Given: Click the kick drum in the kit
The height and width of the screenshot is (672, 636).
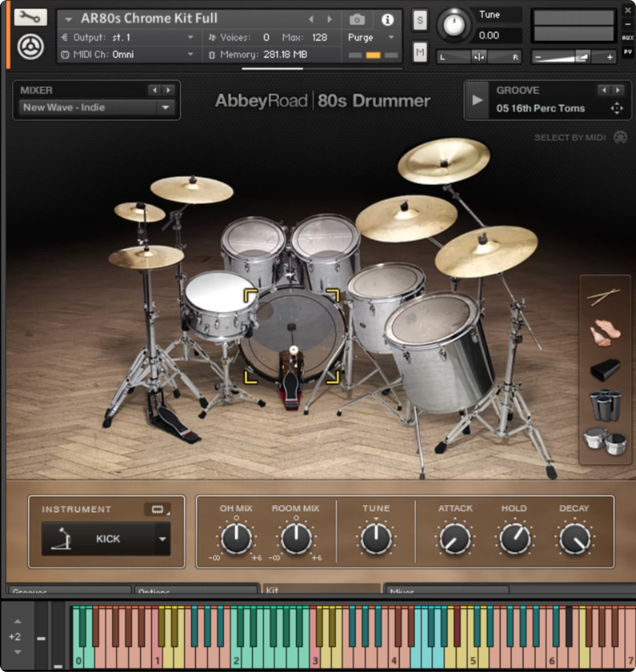Looking at the screenshot, I should coord(292,337).
